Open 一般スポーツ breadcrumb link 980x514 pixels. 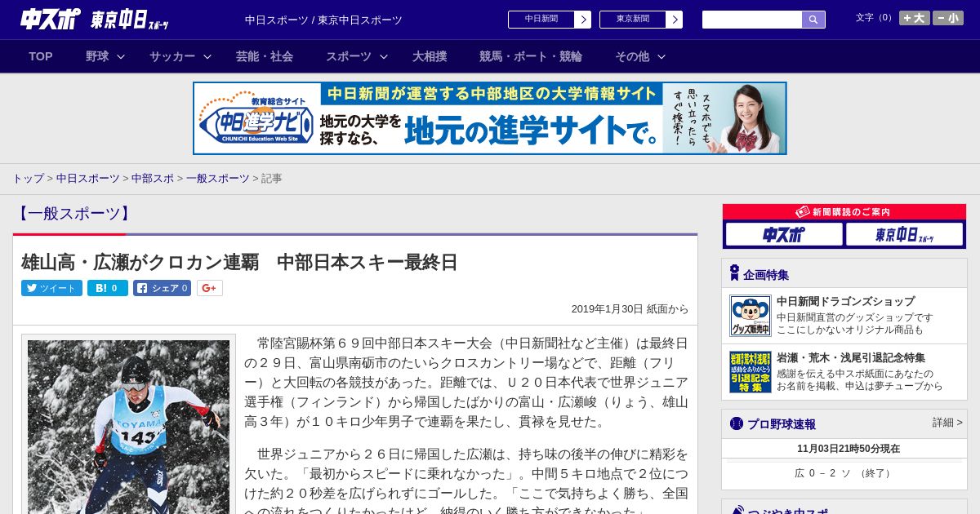point(218,178)
